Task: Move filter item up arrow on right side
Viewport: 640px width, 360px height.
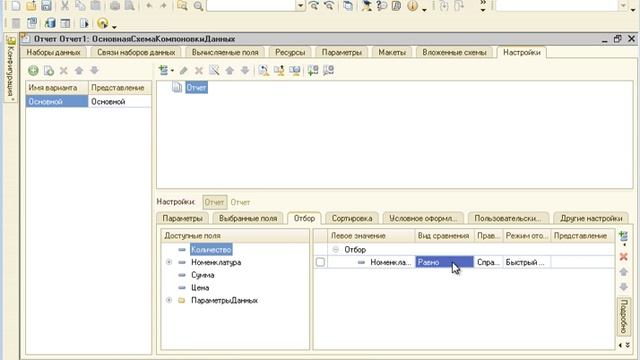Action: [x=623, y=272]
